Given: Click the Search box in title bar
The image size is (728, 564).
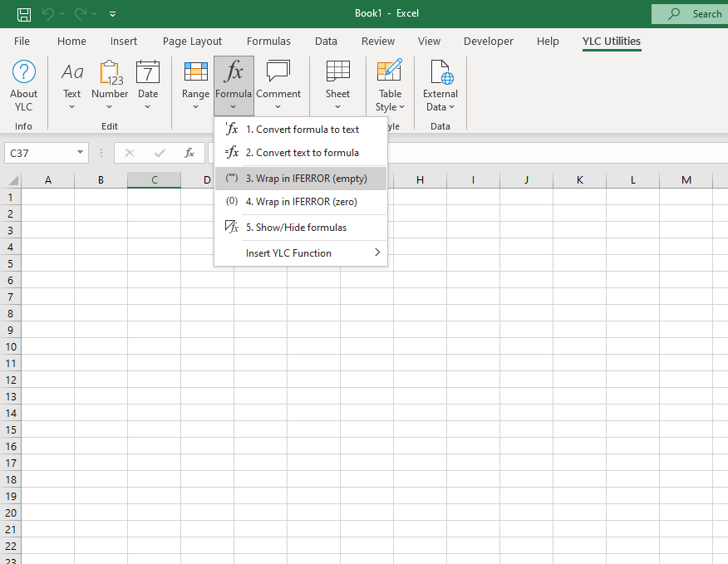Looking at the screenshot, I should [x=689, y=14].
